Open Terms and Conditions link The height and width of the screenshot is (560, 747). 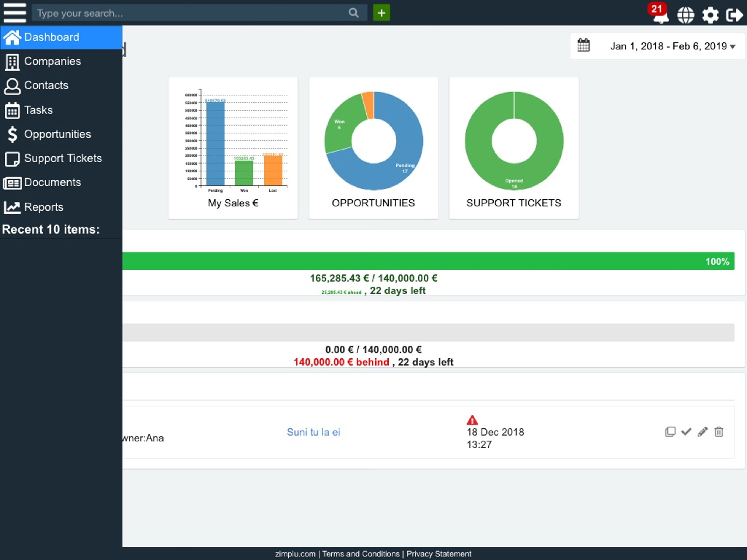click(x=361, y=554)
